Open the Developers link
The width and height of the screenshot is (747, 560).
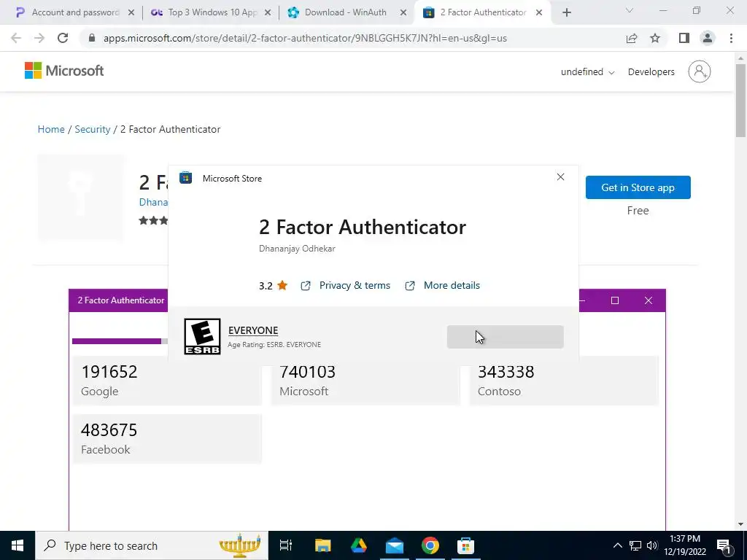click(x=651, y=72)
